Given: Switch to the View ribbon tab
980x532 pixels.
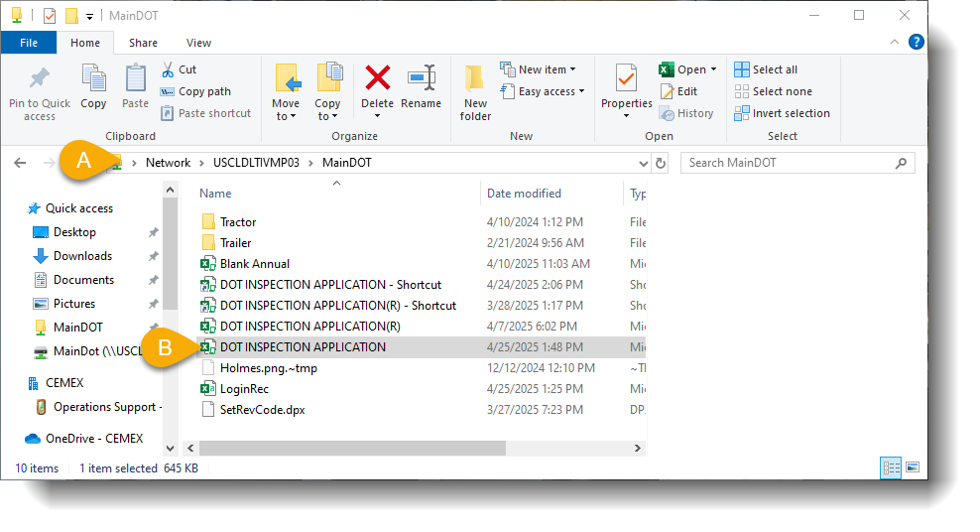Looking at the screenshot, I should [198, 43].
